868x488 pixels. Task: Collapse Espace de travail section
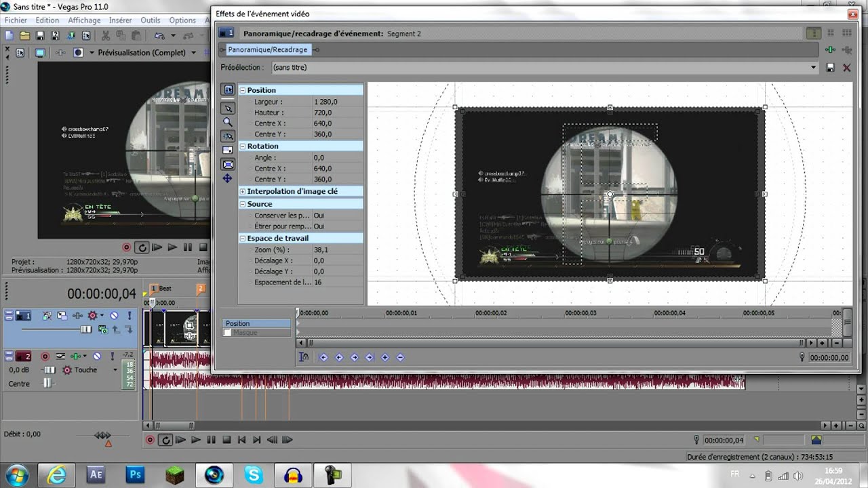point(243,239)
